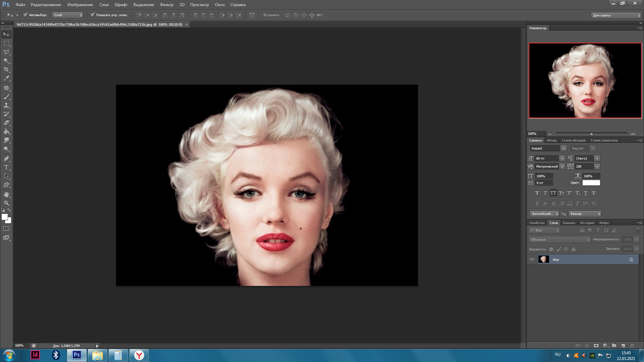Viewport: 644px width, 362px height.
Task: Select the History Brush tool
Action: pos(6,114)
